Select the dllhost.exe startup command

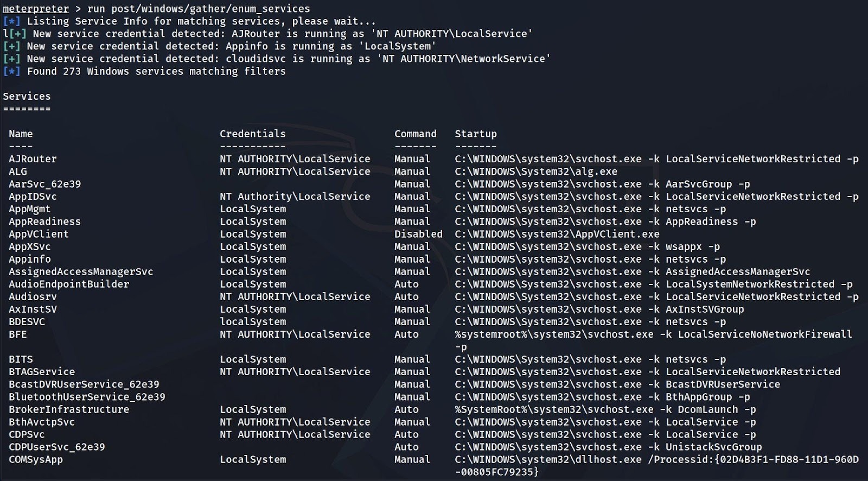click(656, 459)
